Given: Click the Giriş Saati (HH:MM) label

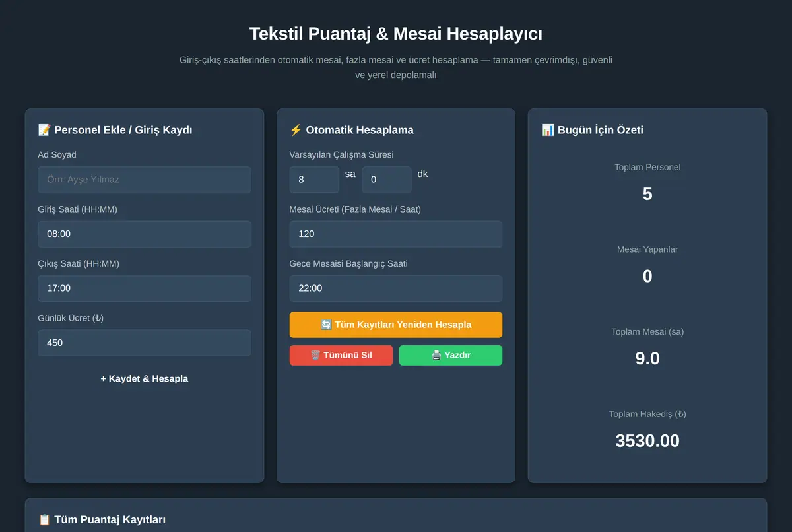Looking at the screenshot, I should tap(78, 209).
